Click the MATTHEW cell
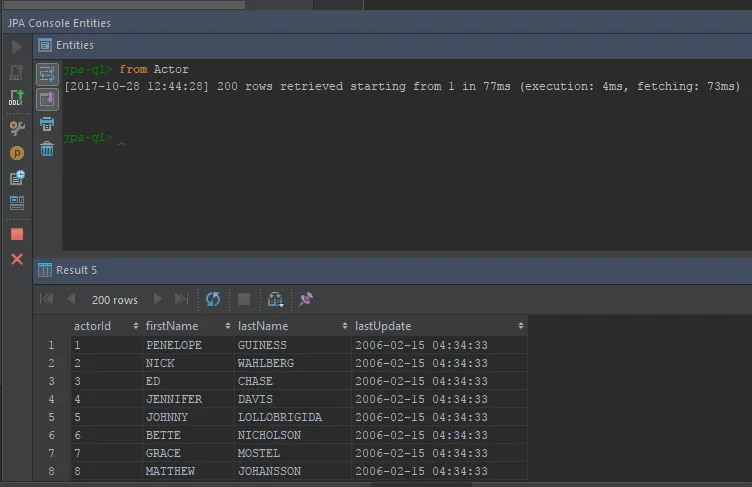Viewport: 752px width, 487px height. click(188, 471)
